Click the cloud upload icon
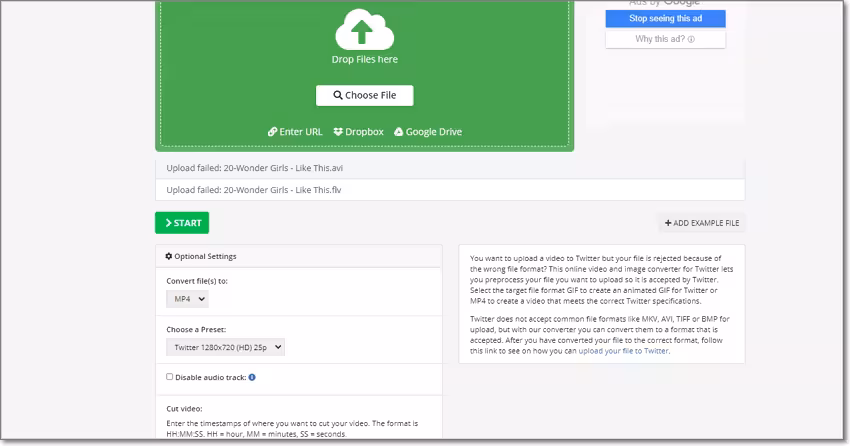 point(364,30)
